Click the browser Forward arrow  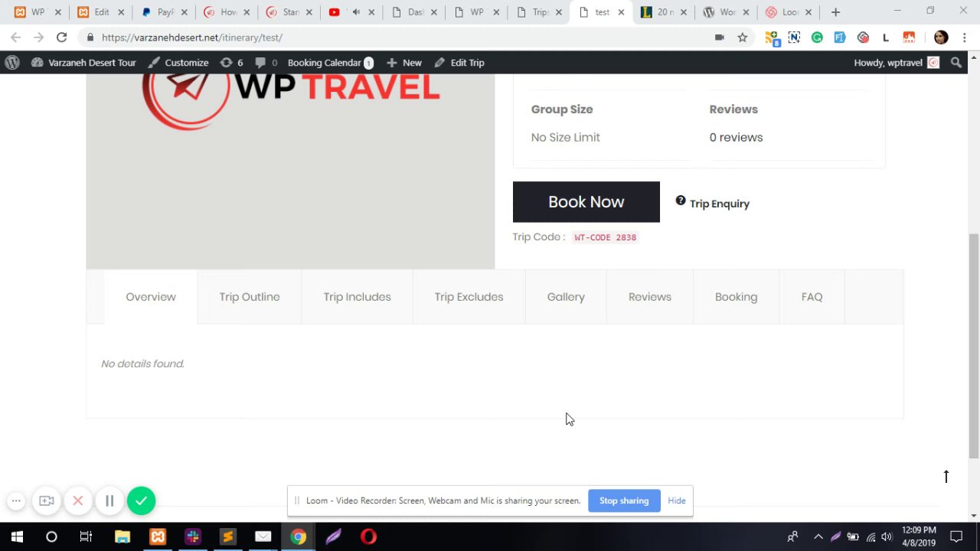click(x=38, y=37)
